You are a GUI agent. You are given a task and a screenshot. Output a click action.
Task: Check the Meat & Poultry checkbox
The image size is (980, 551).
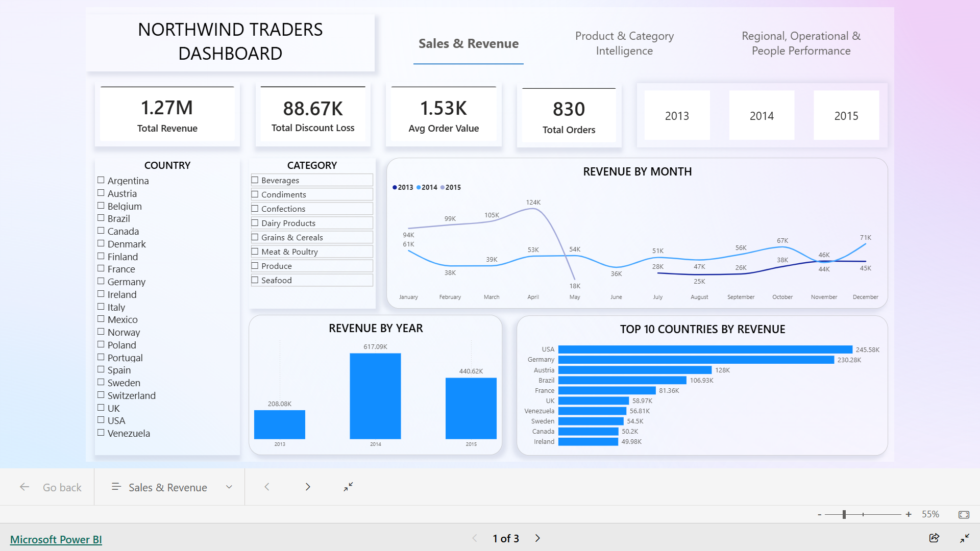tap(255, 252)
